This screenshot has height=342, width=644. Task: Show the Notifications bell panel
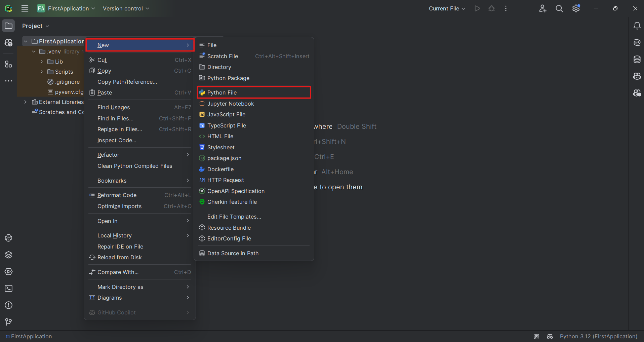tap(637, 26)
